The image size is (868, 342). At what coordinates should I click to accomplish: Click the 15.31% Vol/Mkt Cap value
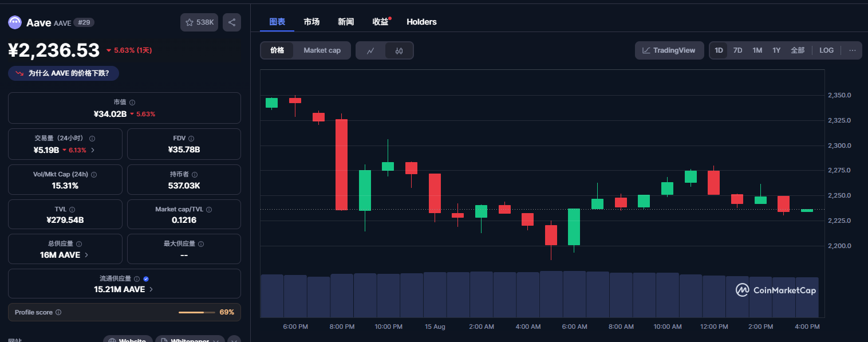(x=65, y=186)
